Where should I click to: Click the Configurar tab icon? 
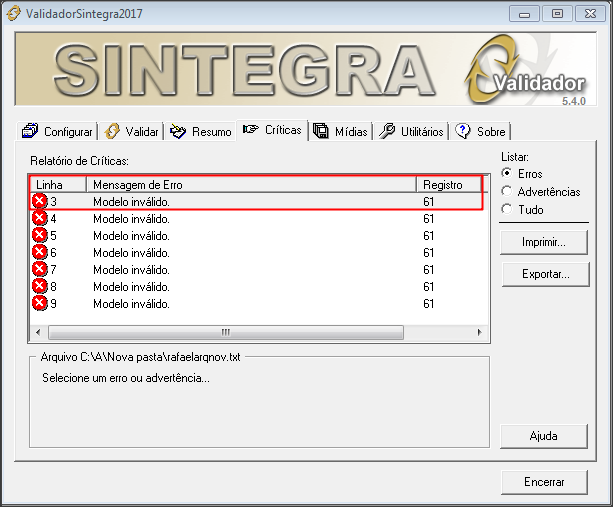tap(30, 131)
